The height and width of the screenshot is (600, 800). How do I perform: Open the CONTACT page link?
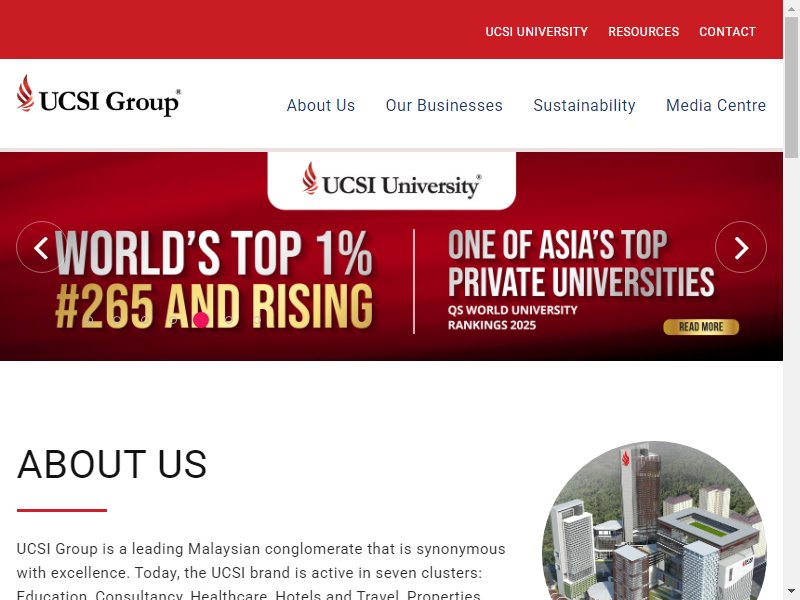click(x=727, y=32)
